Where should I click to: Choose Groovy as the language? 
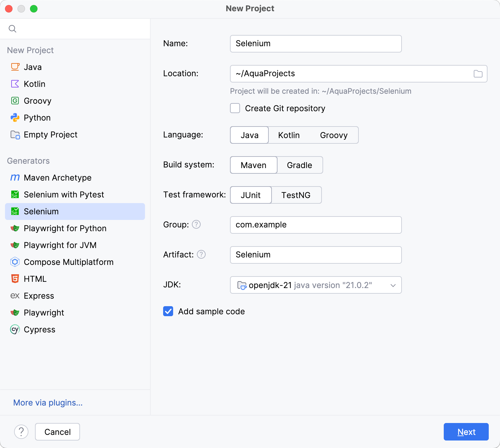334,135
